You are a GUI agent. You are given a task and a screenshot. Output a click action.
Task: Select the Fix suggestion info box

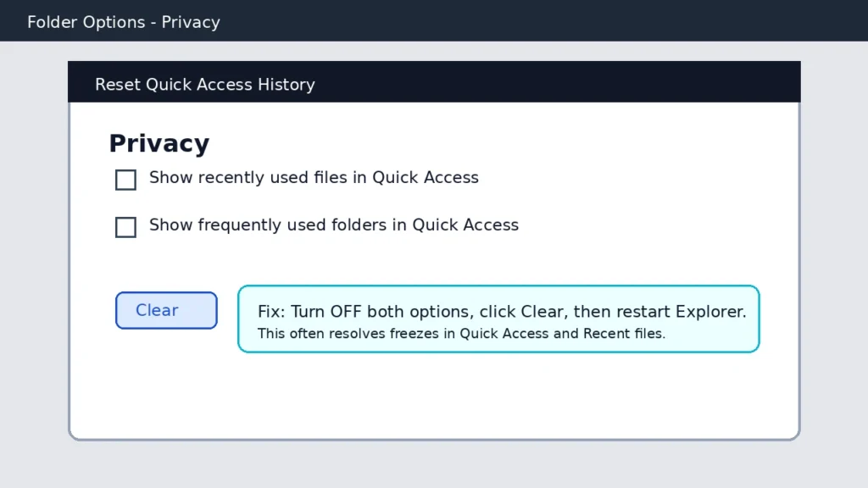coord(498,319)
